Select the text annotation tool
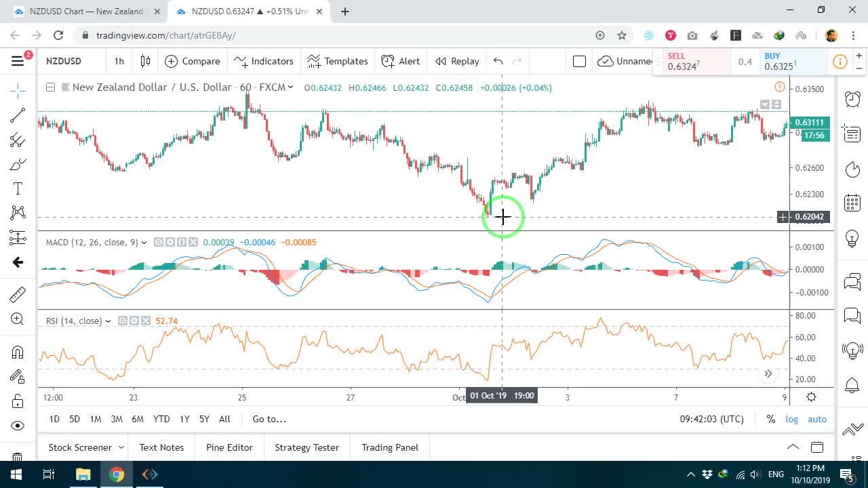This screenshot has height=488, width=868. coord(18,189)
